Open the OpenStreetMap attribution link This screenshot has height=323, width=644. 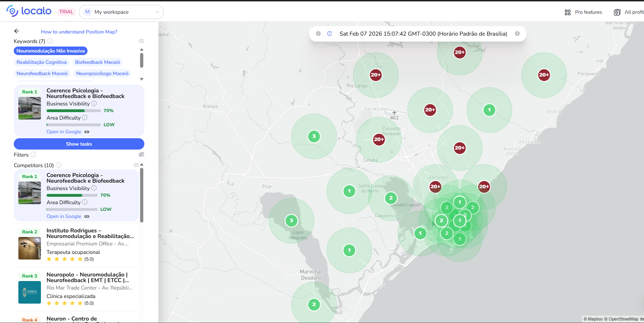pyautogui.click(x=621, y=319)
